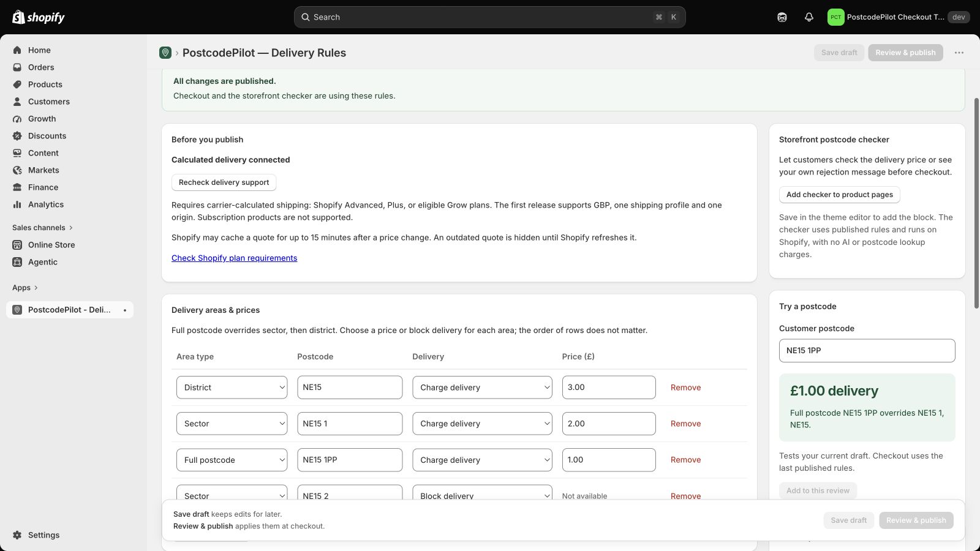Click the Online Store icon

17,245
